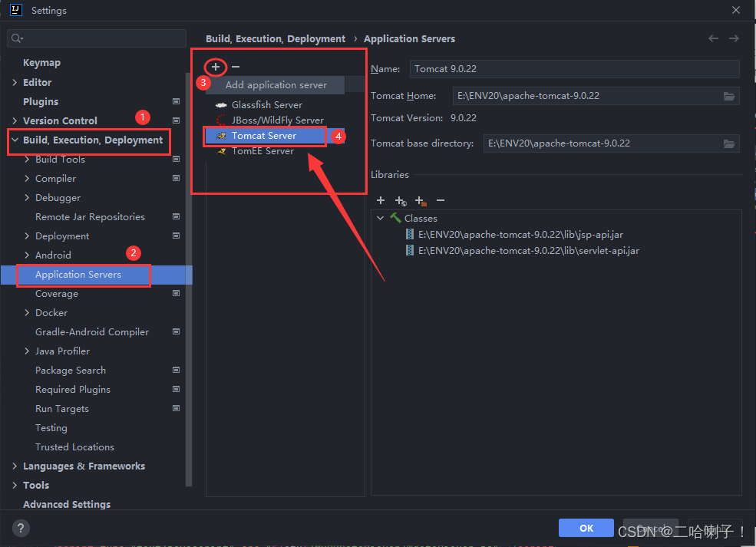Viewport: 756px width, 547px height.
Task: Click into the settings search field
Action: point(97,38)
